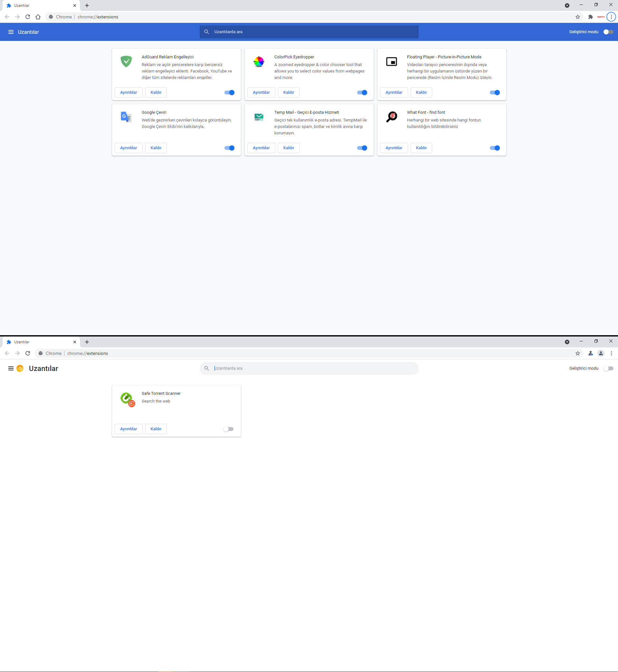
Task: Click the tab search arrow in the bottom window
Action: coord(567,342)
